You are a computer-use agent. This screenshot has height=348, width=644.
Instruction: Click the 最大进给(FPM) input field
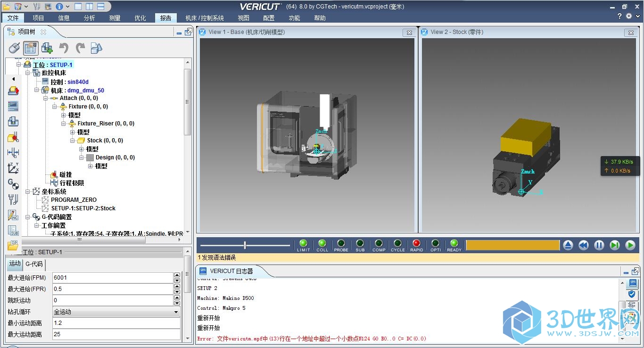click(x=113, y=278)
